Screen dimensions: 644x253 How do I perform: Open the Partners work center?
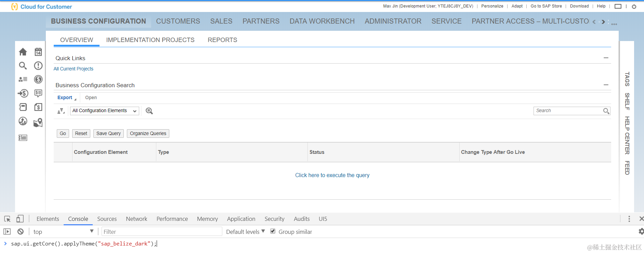pos(261,21)
